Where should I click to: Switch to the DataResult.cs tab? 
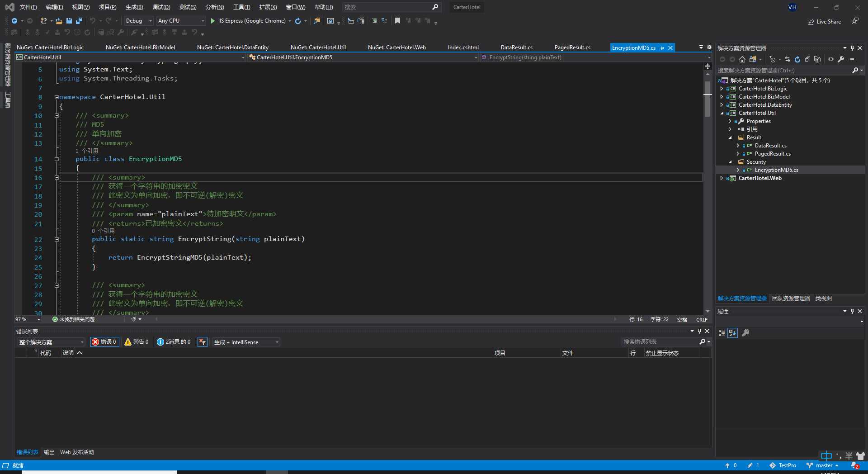516,47
